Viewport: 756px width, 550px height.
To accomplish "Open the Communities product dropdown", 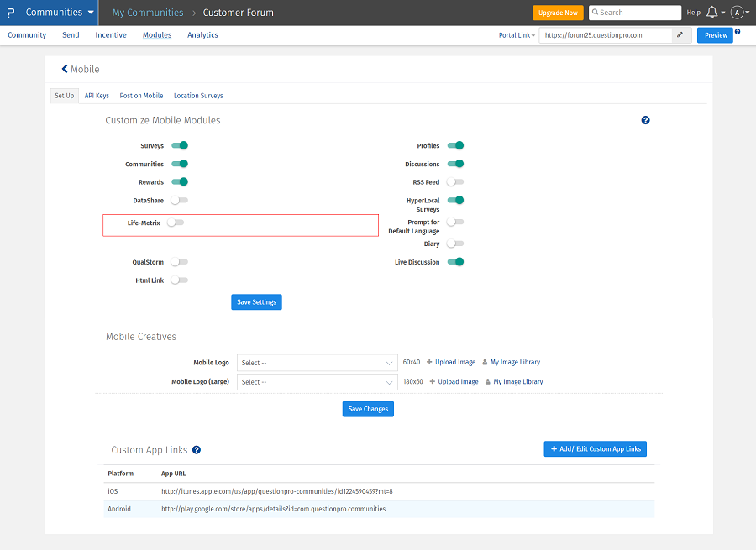I will 60,13.
